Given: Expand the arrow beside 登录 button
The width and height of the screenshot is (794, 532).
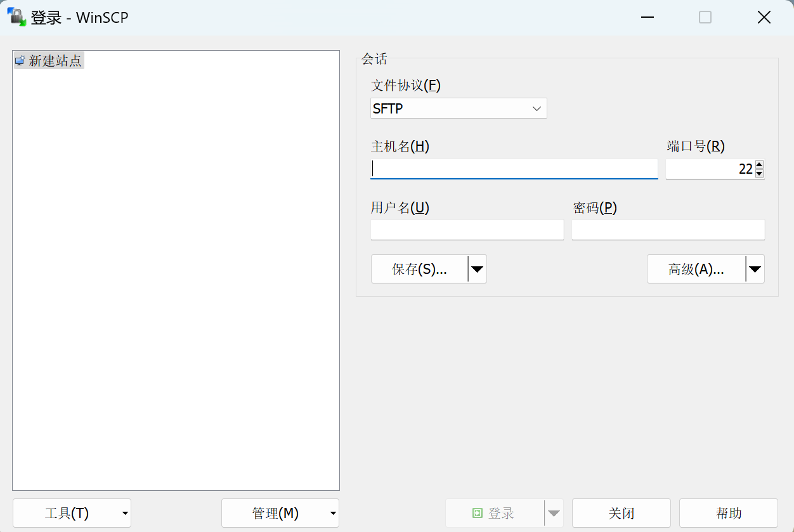Looking at the screenshot, I should (554, 513).
